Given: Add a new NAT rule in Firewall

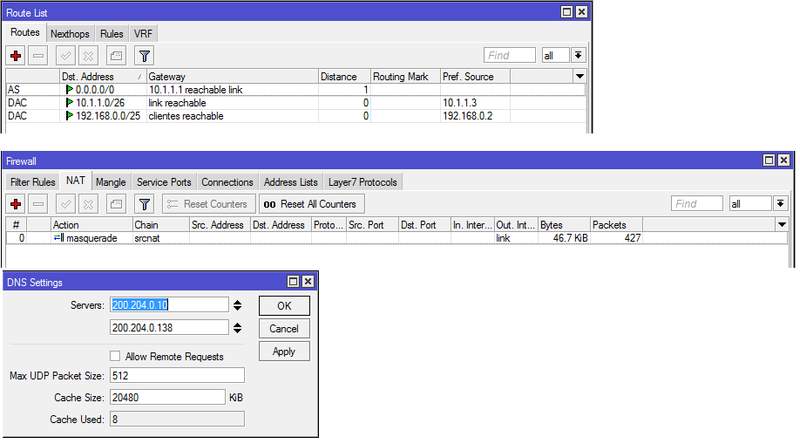Looking at the screenshot, I should [16, 204].
